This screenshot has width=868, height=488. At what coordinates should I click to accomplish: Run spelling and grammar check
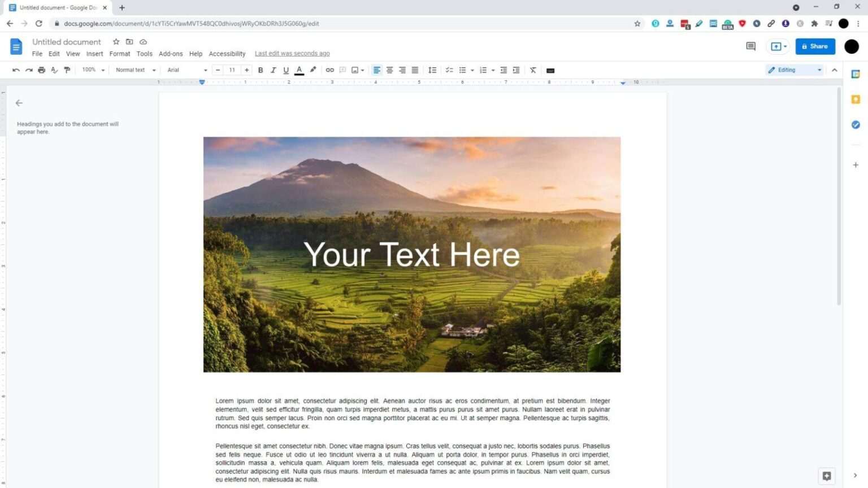pyautogui.click(x=54, y=69)
